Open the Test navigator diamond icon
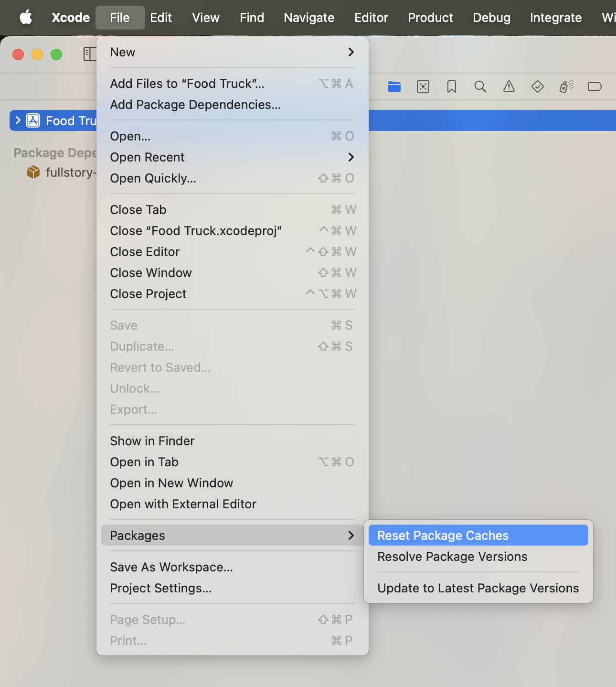616x687 pixels. point(538,86)
